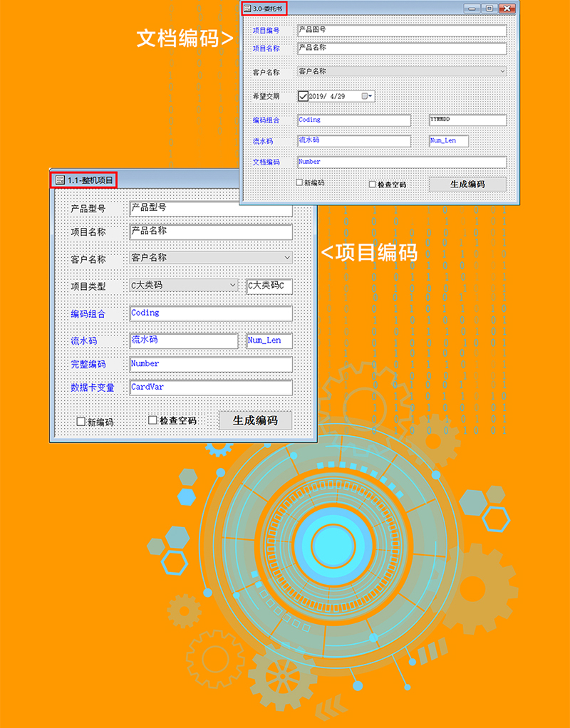Close the 3.0-委托书 window
The image size is (570, 728).
[x=507, y=9]
